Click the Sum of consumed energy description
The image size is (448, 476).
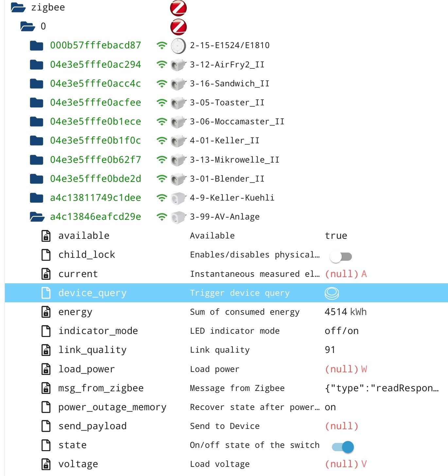[x=245, y=312]
